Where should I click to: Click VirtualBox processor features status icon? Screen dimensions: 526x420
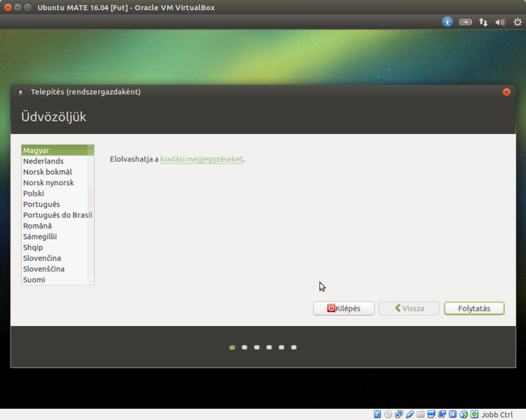coord(453,414)
